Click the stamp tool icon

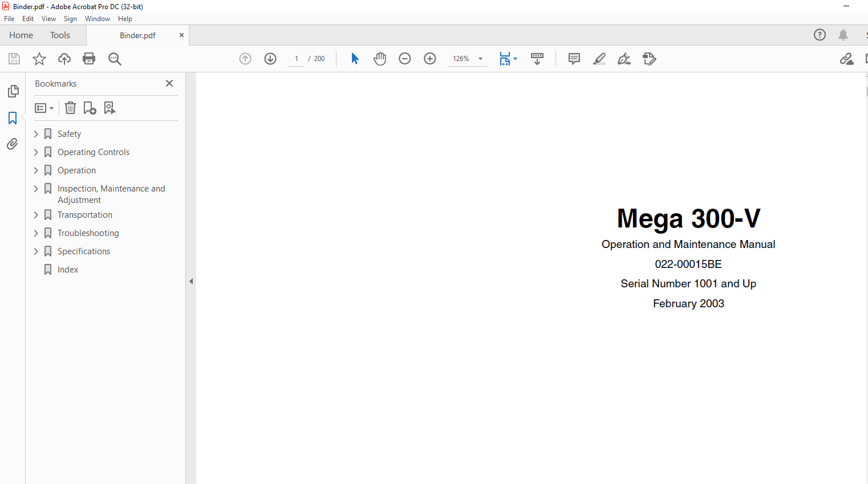650,59
